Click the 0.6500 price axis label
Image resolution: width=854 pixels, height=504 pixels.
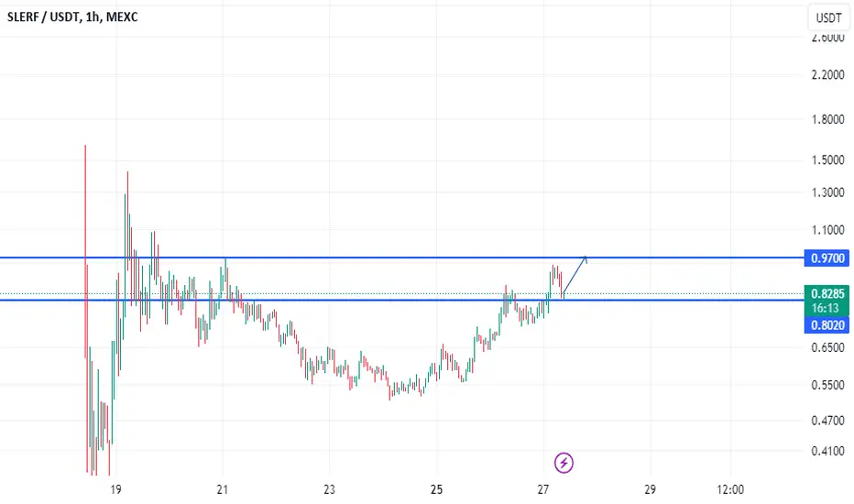[x=827, y=347]
